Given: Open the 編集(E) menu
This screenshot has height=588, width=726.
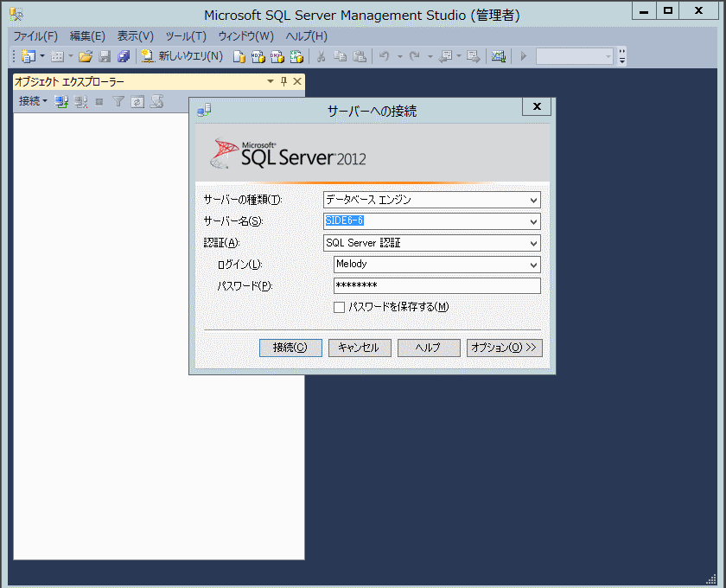Looking at the screenshot, I should pos(87,36).
